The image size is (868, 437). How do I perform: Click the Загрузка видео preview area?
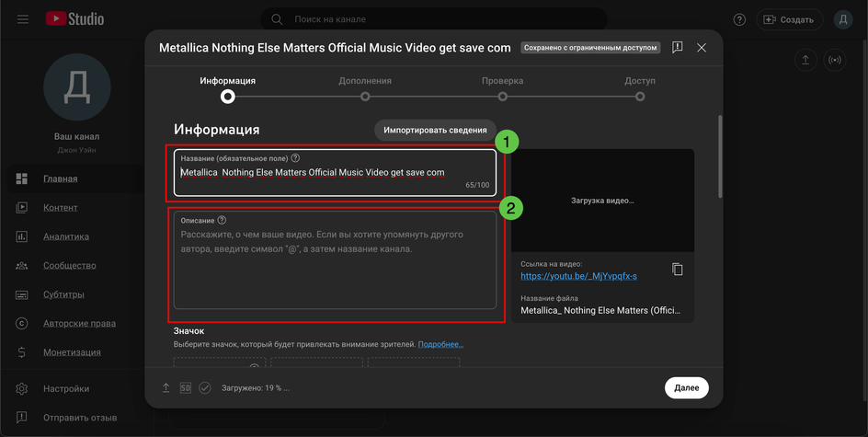tap(602, 201)
